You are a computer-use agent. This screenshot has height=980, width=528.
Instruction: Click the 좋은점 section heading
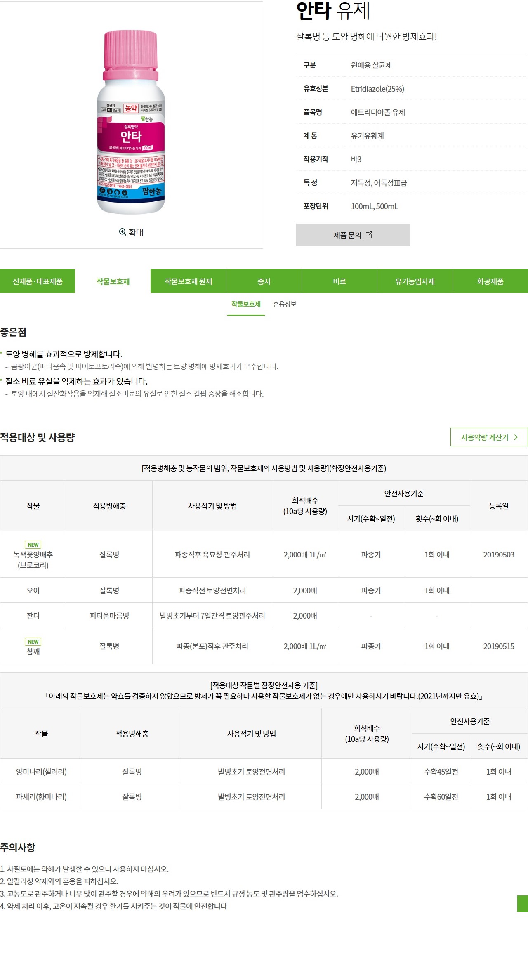(x=13, y=332)
